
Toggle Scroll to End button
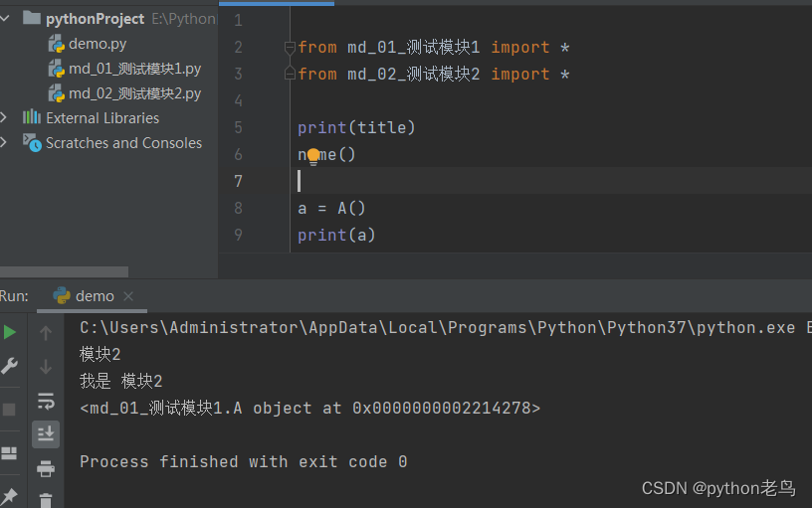point(46,433)
